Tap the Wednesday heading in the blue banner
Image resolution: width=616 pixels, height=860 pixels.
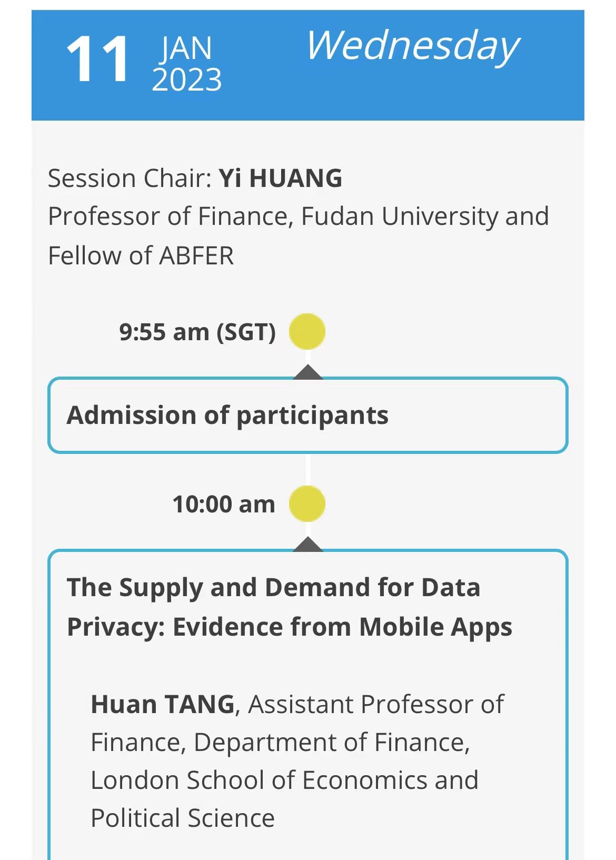pyautogui.click(x=413, y=46)
